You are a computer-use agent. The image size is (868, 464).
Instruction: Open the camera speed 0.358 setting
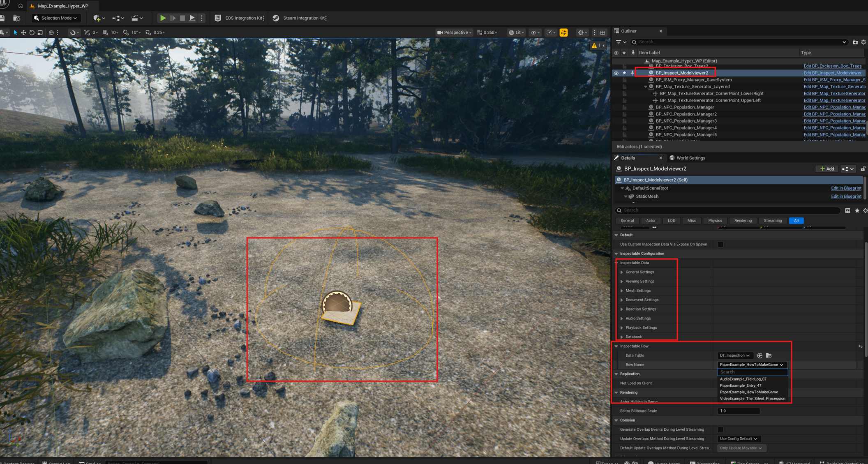[x=487, y=32]
